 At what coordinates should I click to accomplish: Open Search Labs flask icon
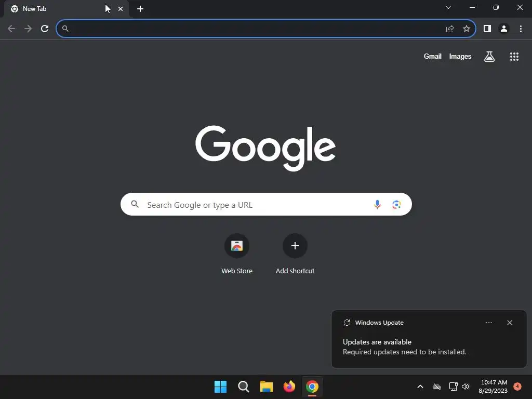coord(489,57)
